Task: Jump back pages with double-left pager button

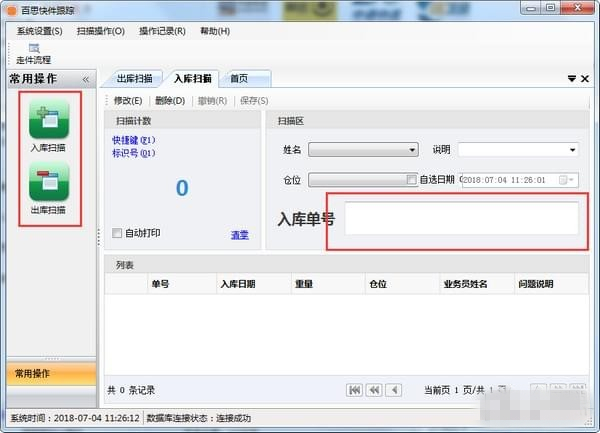Action: point(374,390)
